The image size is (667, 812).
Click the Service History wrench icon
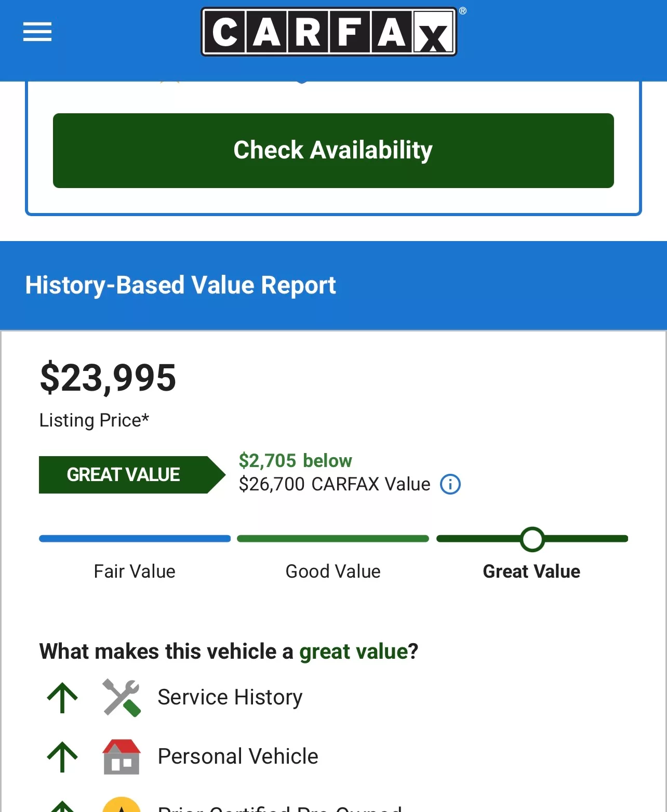122,698
